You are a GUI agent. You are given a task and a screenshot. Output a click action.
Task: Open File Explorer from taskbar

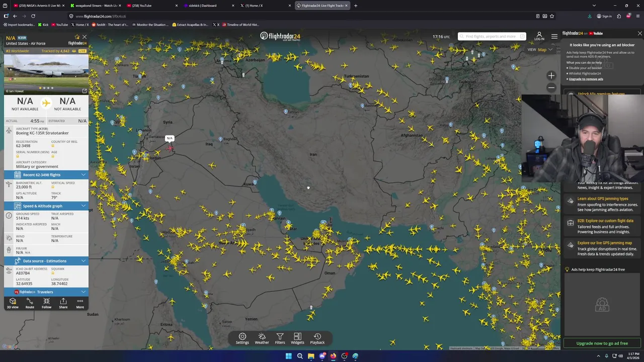(x=311, y=356)
